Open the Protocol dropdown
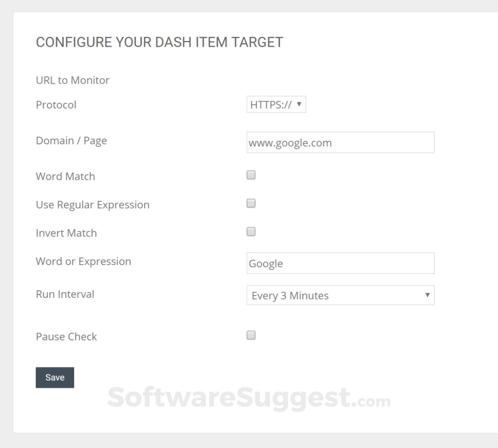498x448 pixels. (x=276, y=105)
